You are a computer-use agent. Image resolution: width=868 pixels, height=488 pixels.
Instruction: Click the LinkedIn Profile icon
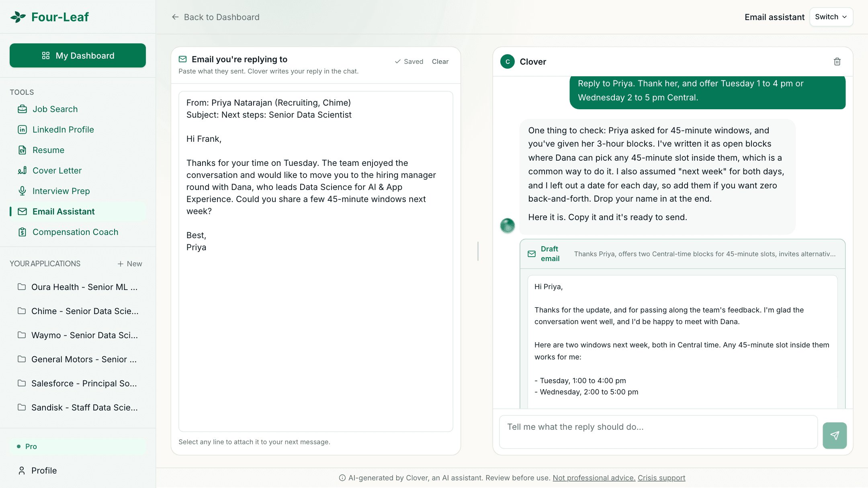[23, 130]
